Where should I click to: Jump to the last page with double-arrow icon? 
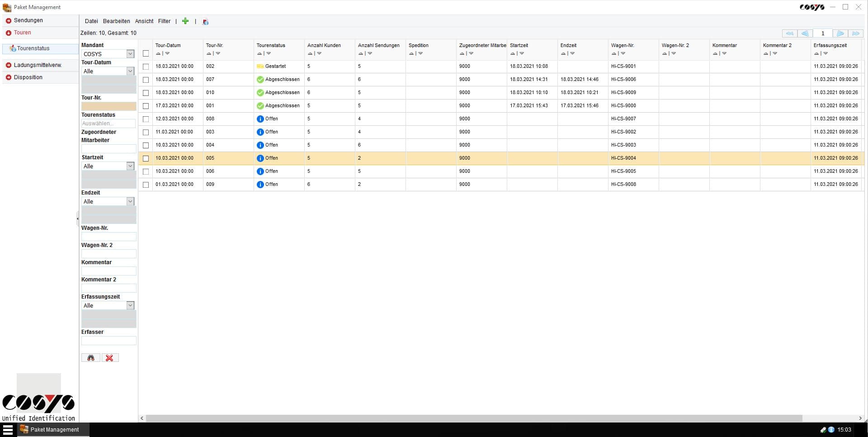click(x=856, y=33)
